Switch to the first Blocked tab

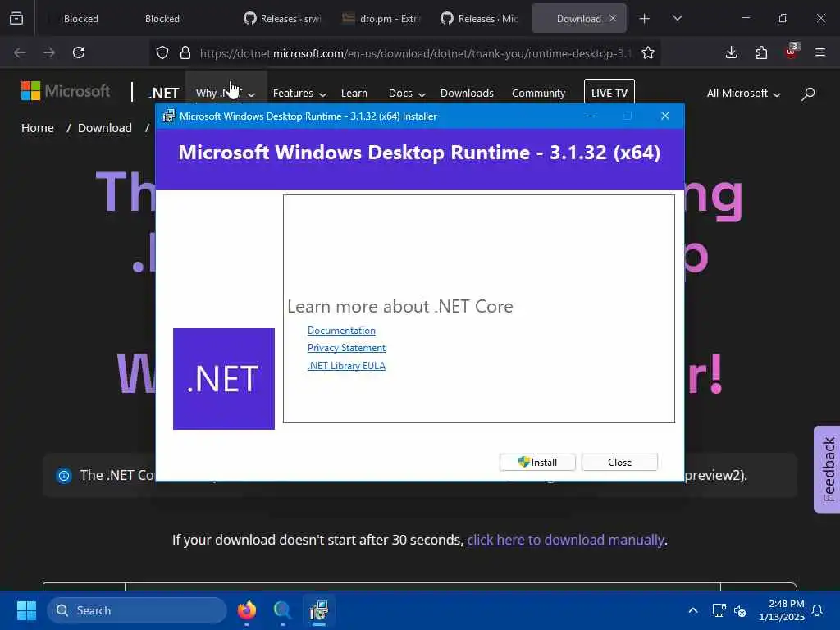point(81,19)
